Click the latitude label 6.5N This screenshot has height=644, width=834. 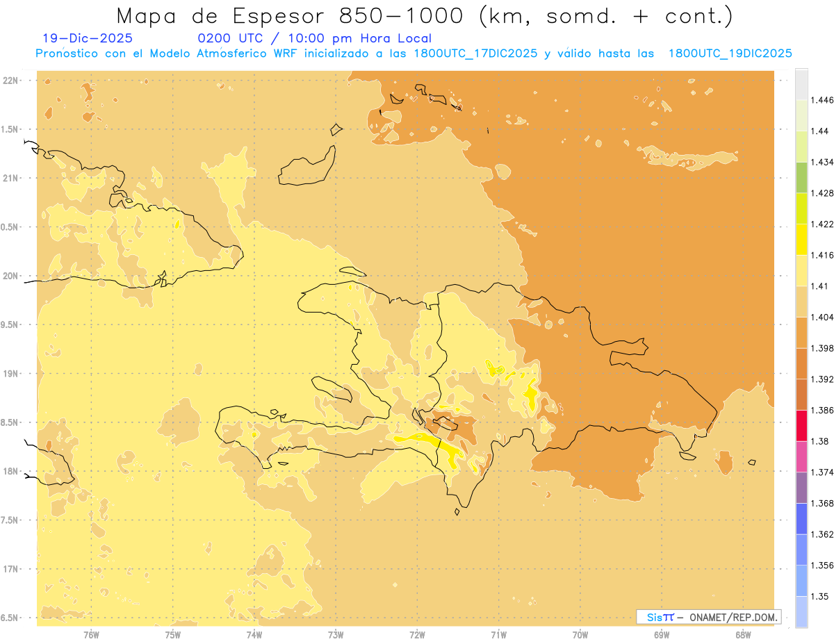[10, 618]
